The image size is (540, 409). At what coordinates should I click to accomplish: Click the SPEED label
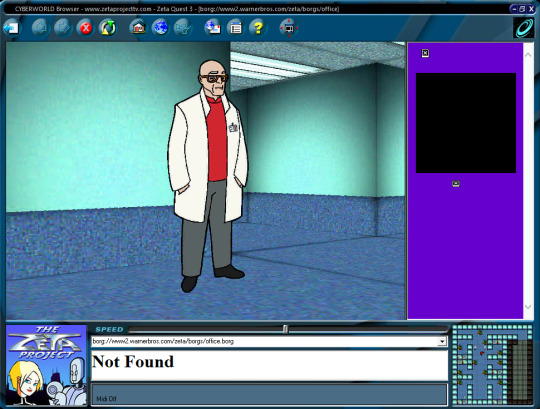coord(109,329)
